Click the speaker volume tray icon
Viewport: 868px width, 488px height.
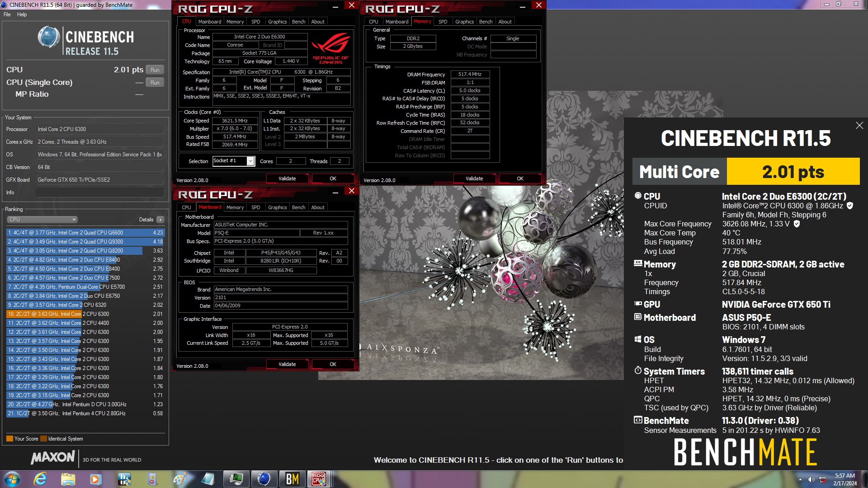pyautogui.click(x=811, y=479)
